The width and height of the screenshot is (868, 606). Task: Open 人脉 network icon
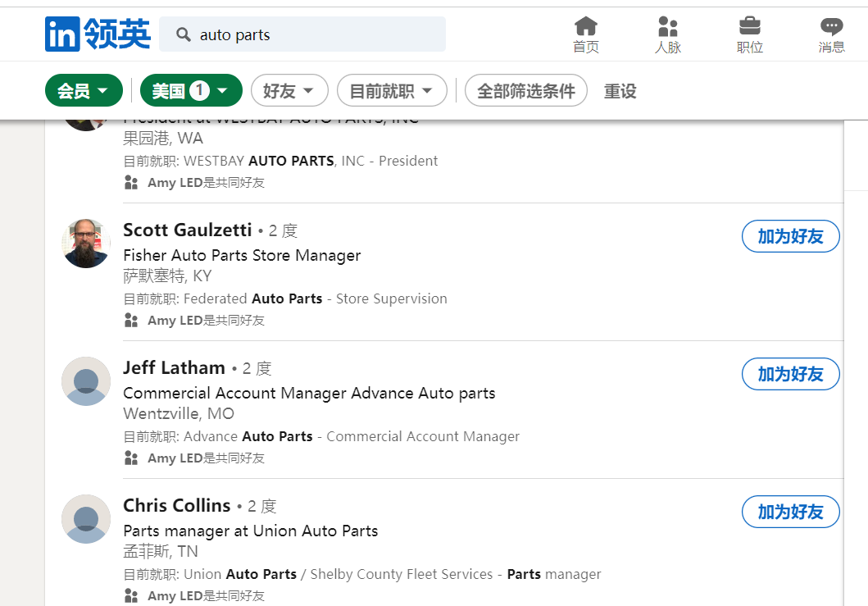[668, 35]
